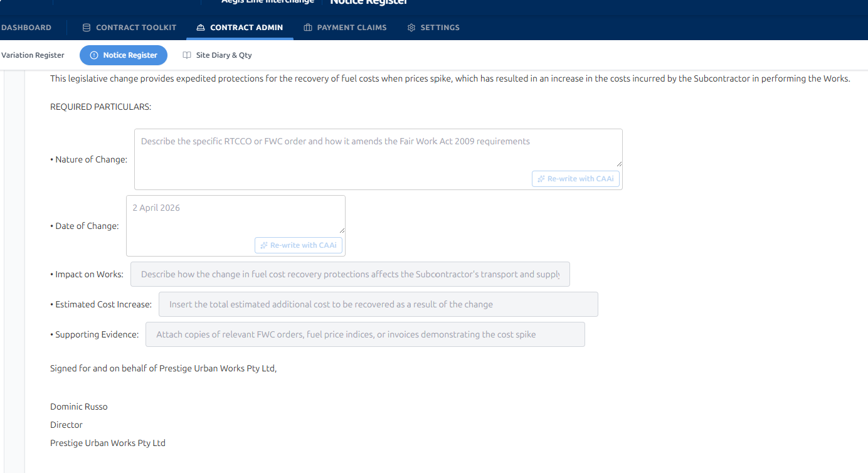868x473 pixels.
Task: Open the Payment Claims tab
Action: [345, 28]
